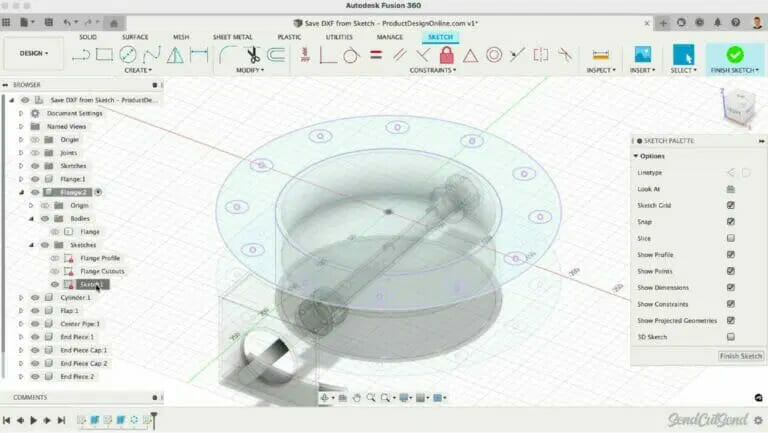Open the SURFACE tab
Image resolution: width=768 pixels, height=433 pixels.
(135, 37)
